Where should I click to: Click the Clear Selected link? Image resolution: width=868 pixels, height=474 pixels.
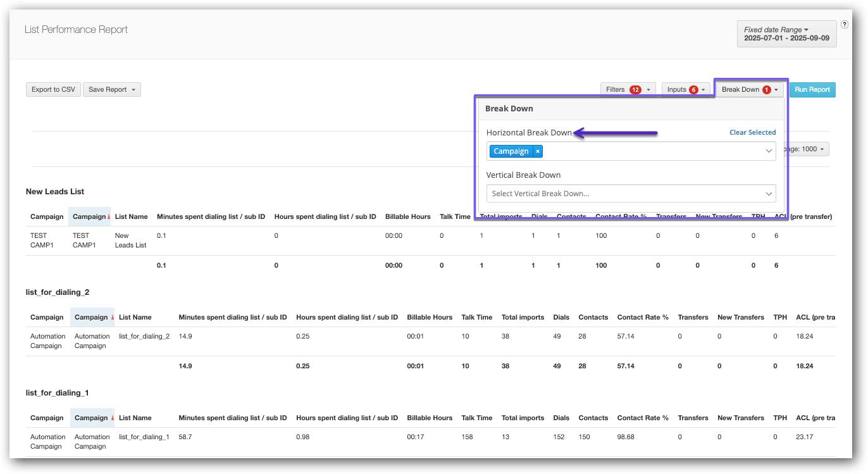click(752, 133)
